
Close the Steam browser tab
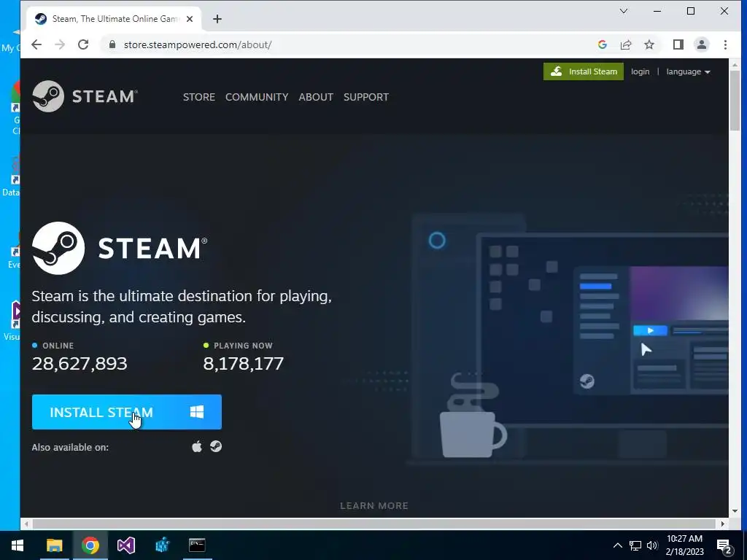click(x=190, y=19)
